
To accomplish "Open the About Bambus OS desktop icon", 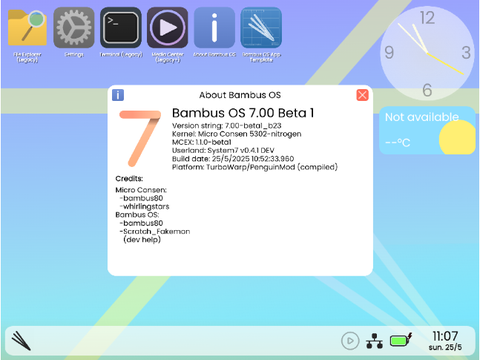I will point(214,27).
